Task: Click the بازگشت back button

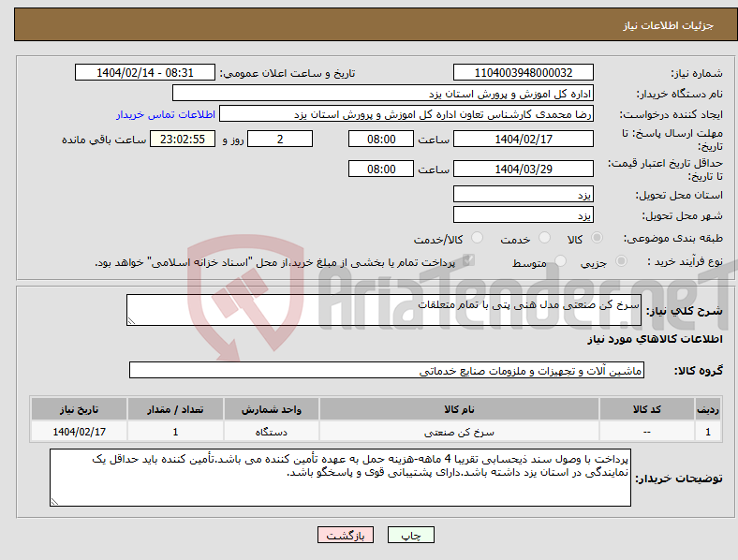Action: click(x=346, y=535)
